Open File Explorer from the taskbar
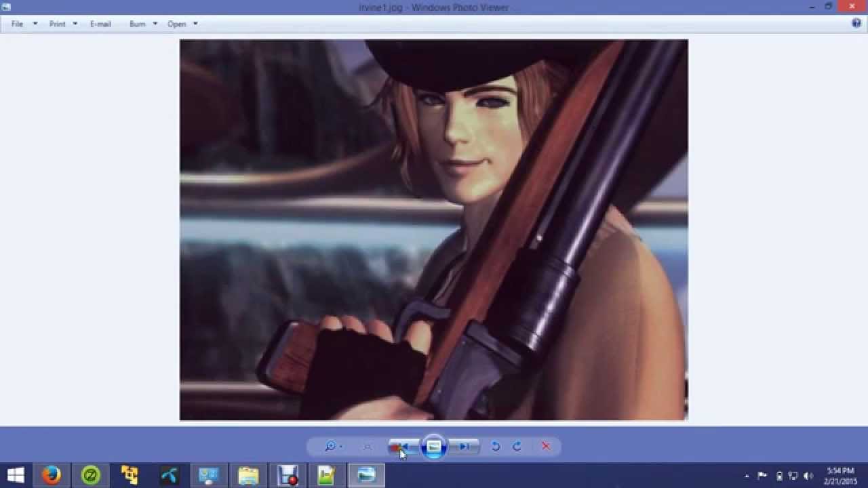This screenshot has height=488, width=868. coord(248,475)
